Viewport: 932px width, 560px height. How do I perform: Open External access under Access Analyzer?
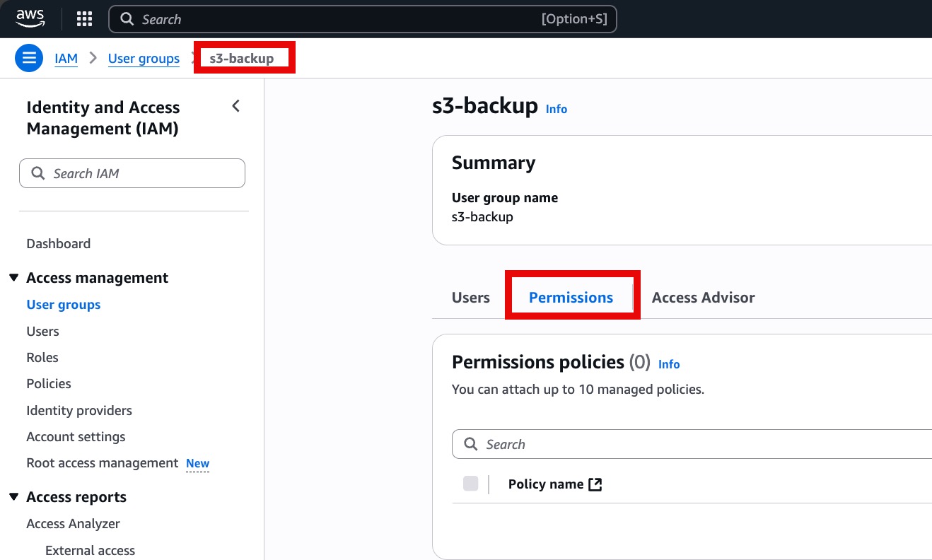coord(90,551)
